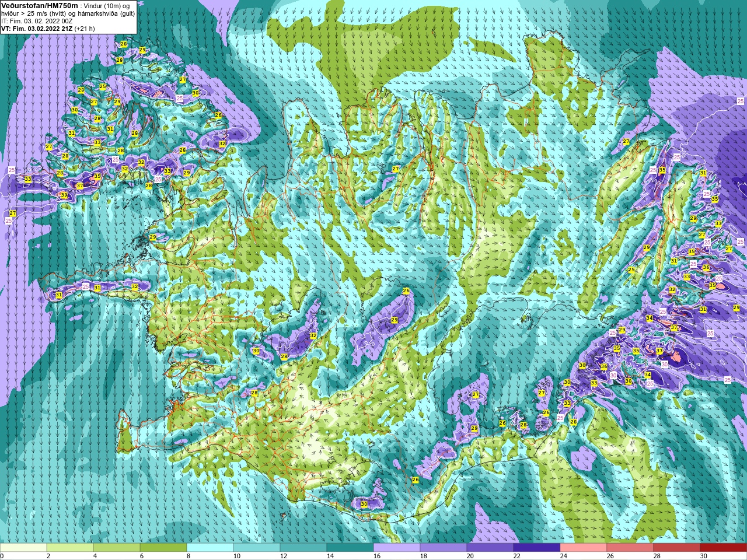Click the 'Vindur (10m) og' header text
747x560 pixels.
[x=106, y=6]
